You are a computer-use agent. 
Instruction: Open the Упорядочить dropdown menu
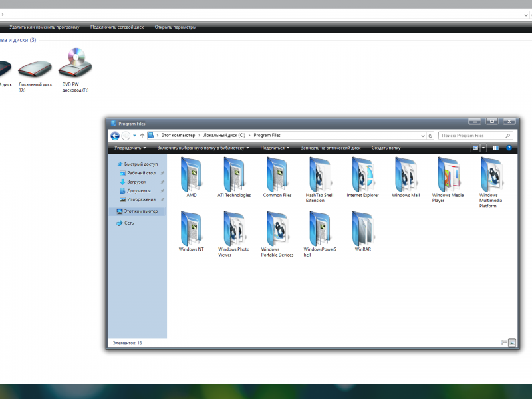tap(130, 148)
